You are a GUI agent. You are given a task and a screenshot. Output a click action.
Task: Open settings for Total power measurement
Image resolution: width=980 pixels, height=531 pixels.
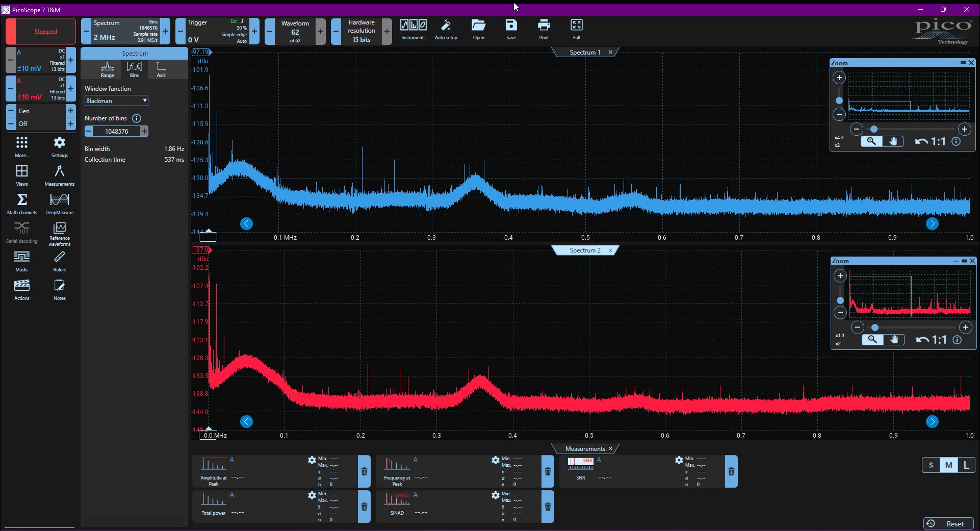pos(312,495)
